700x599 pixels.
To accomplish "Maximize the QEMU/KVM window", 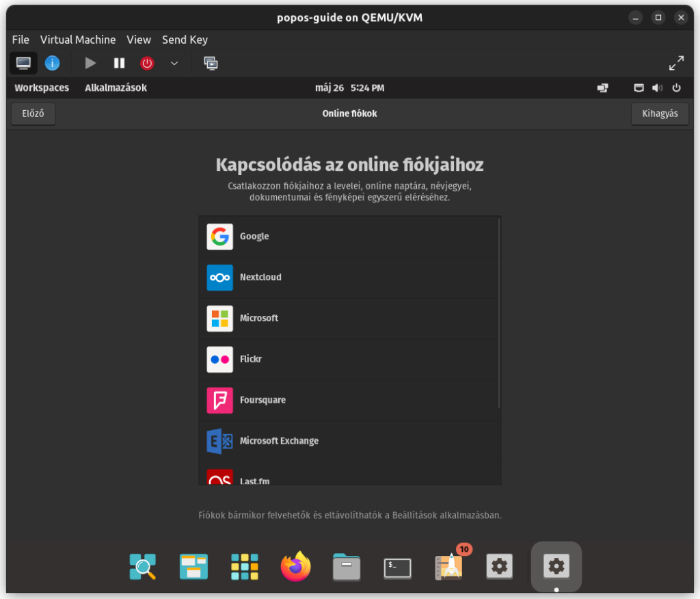I will [x=658, y=18].
